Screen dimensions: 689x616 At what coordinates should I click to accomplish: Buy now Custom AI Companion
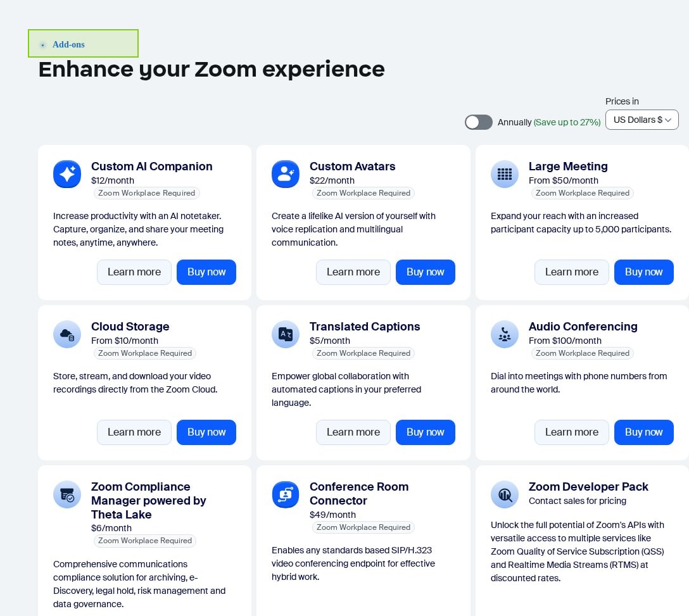click(x=206, y=272)
